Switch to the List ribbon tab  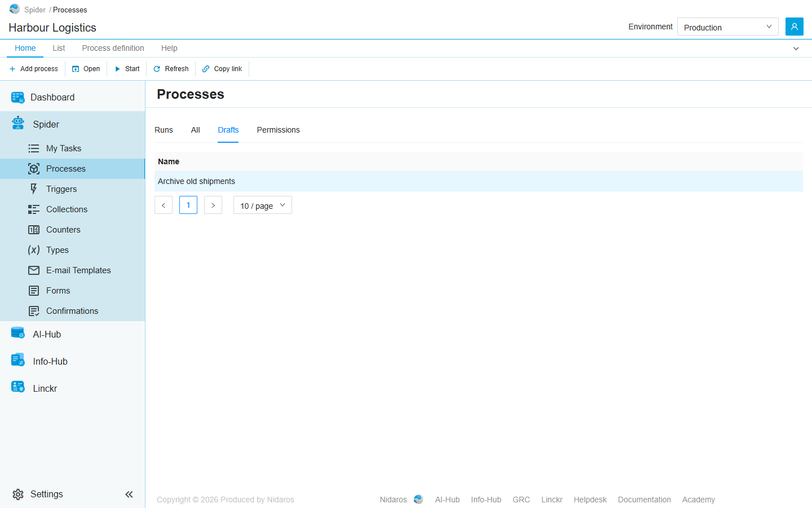click(x=59, y=48)
